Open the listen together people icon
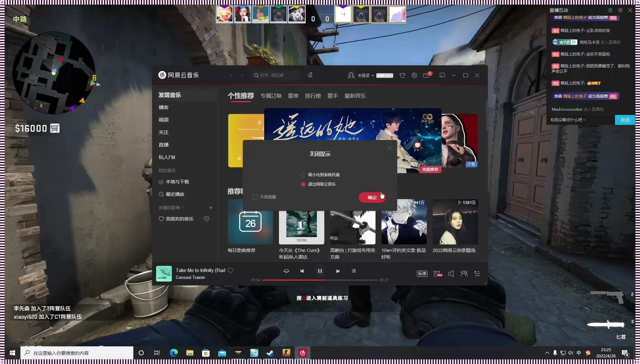Screen dimensions: 640x364 tap(464, 273)
